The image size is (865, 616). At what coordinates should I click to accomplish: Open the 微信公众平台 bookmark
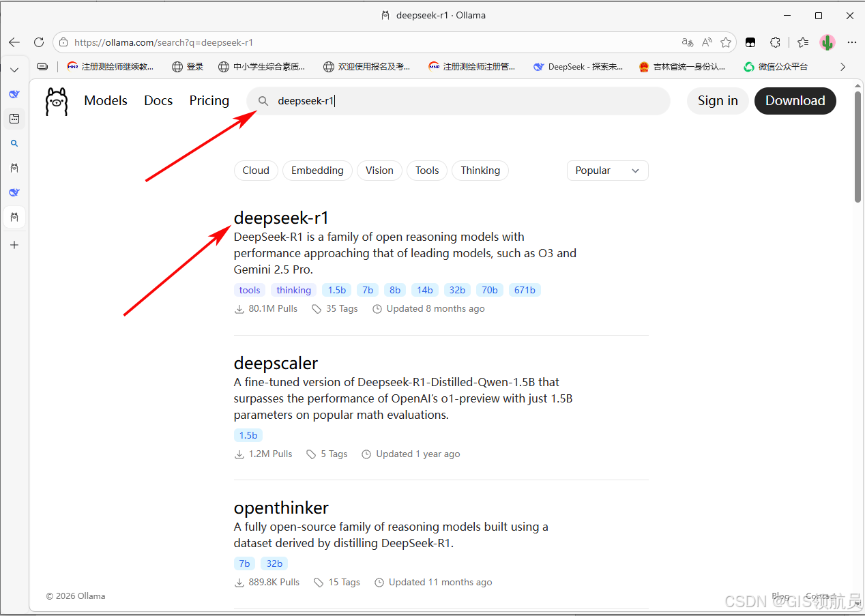776,67
